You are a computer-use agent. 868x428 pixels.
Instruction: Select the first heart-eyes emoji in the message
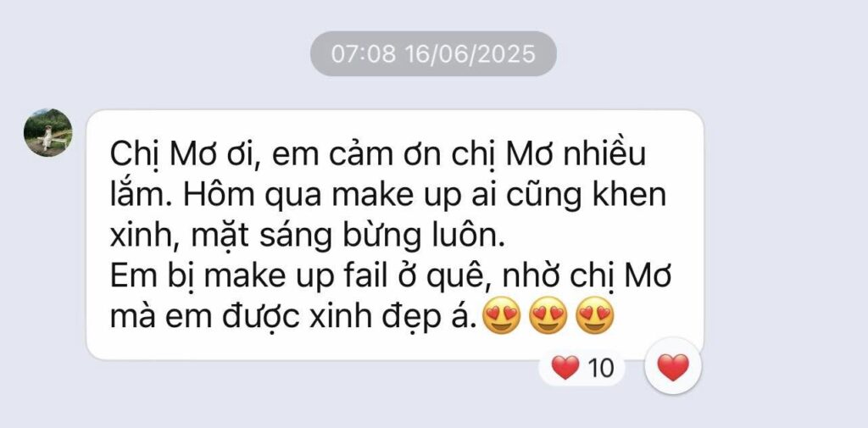pyautogui.click(x=502, y=315)
